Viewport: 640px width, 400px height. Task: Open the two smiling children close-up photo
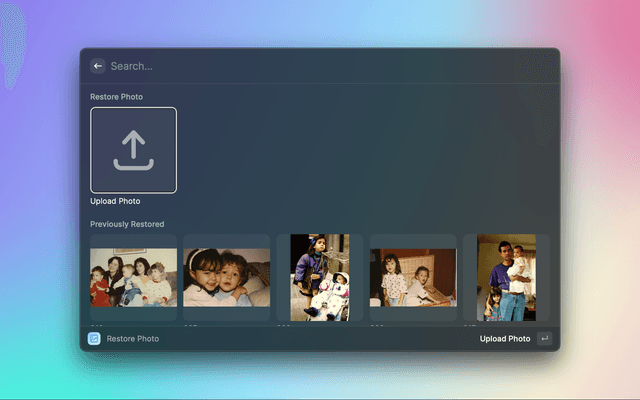click(x=227, y=277)
